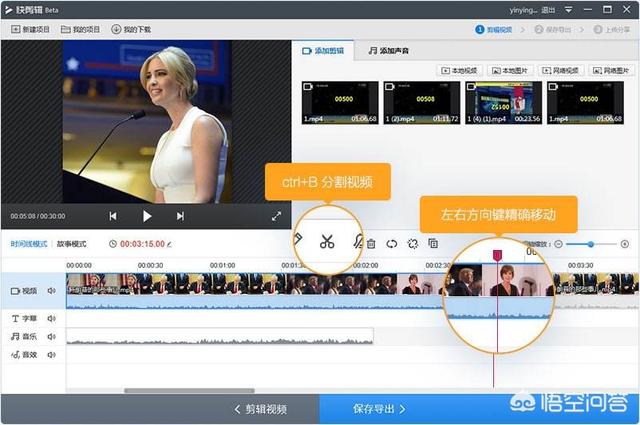The width and height of the screenshot is (640, 425).
Task: Mute the 音效 sound effects track
Action: [x=51, y=354]
